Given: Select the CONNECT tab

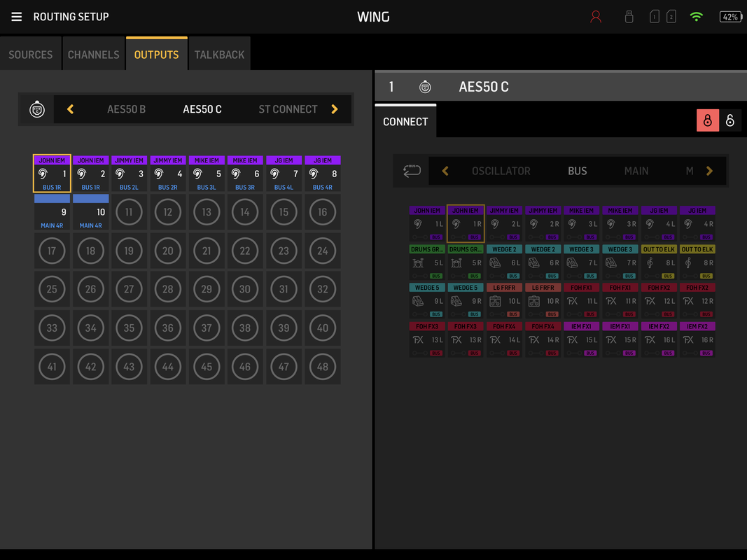Looking at the screenshot, I should tap(405, 121).
